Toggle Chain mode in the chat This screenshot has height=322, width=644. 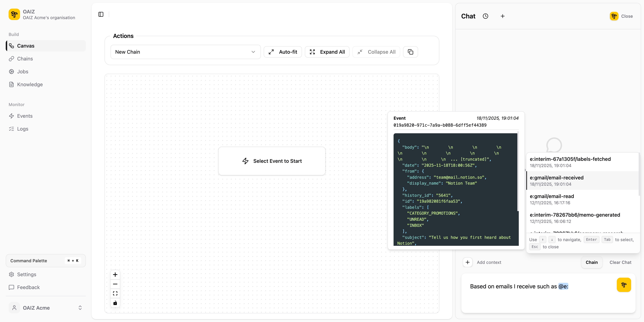592,262
